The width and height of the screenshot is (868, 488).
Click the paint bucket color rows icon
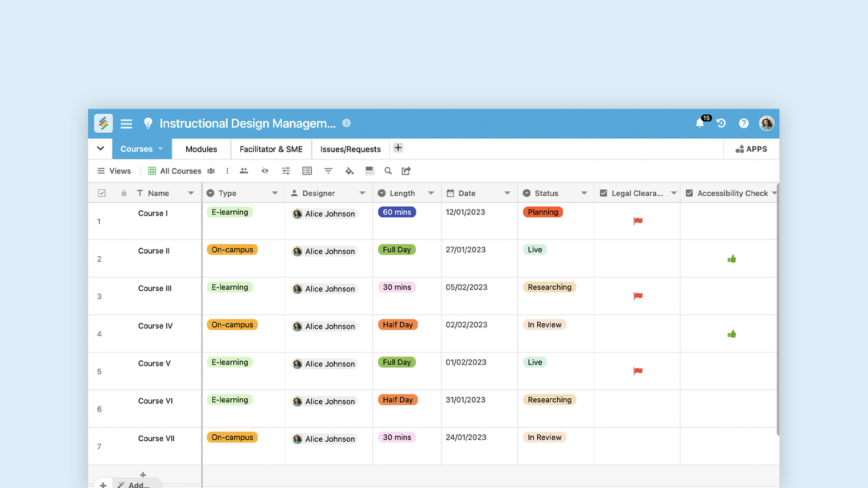tap(349, 171)
